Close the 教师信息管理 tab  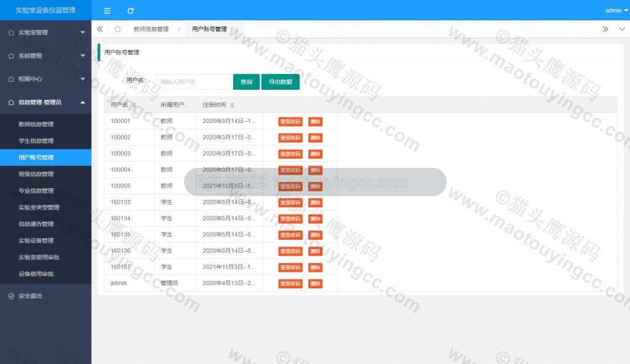tap(178, 30)
